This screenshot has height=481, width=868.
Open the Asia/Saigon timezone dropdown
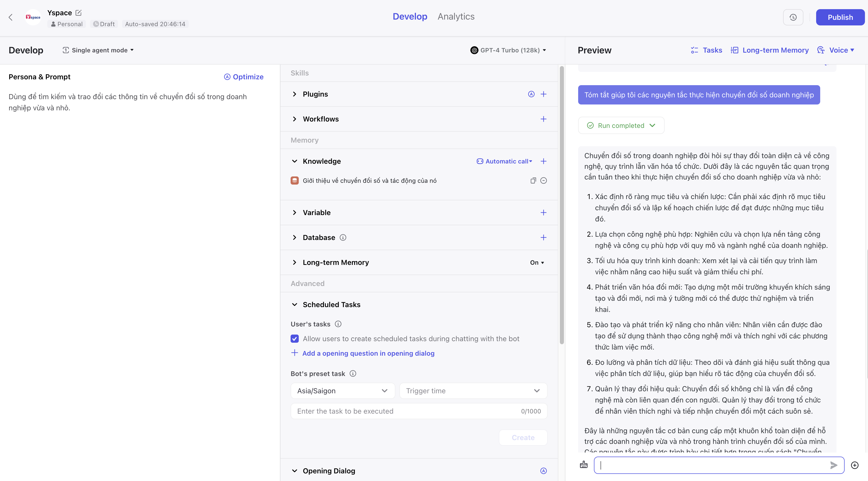click(343, 391)
